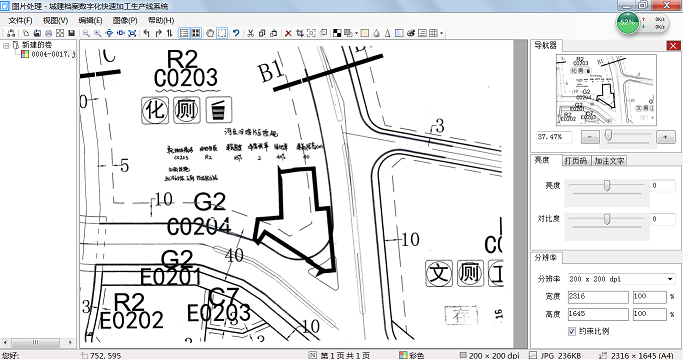Open the 图像(P) menu
This screenshot has height=360, width=683.
click(125, 20)
